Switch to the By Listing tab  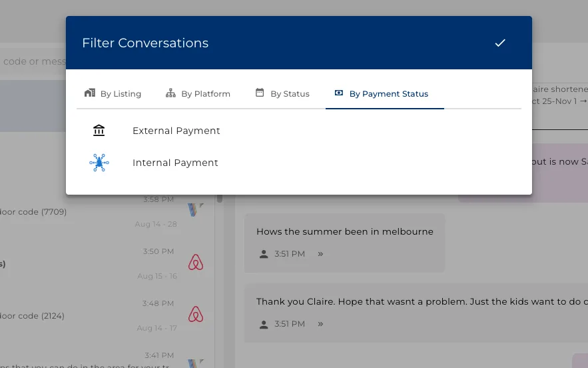tap(113, 93)
